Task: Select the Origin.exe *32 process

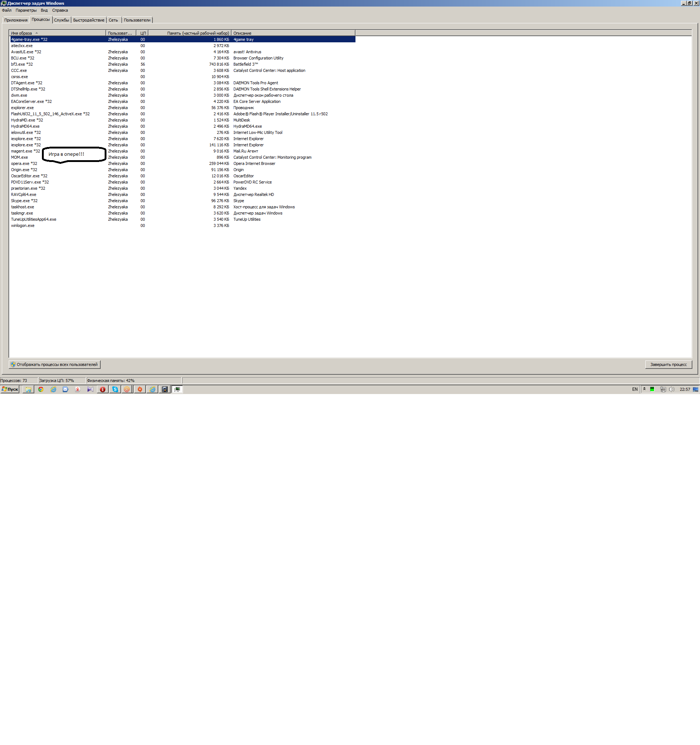Action: pyautogui.click(x=182, y=170)
